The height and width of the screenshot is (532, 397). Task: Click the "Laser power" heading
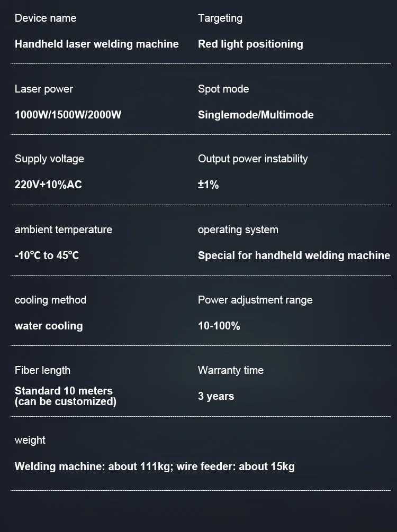point(44,89)
